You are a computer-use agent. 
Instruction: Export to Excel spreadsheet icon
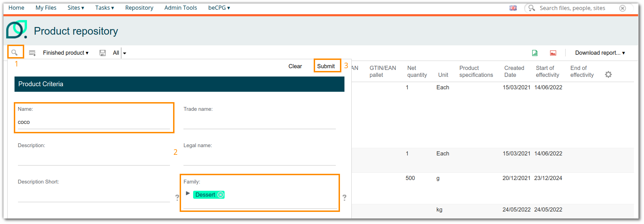(x=535, y=53)
